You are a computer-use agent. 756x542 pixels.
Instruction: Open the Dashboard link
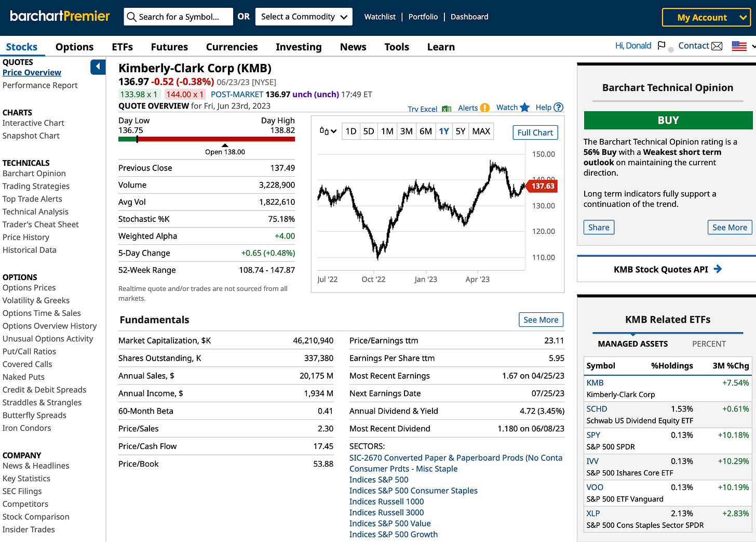coord(469,17)
